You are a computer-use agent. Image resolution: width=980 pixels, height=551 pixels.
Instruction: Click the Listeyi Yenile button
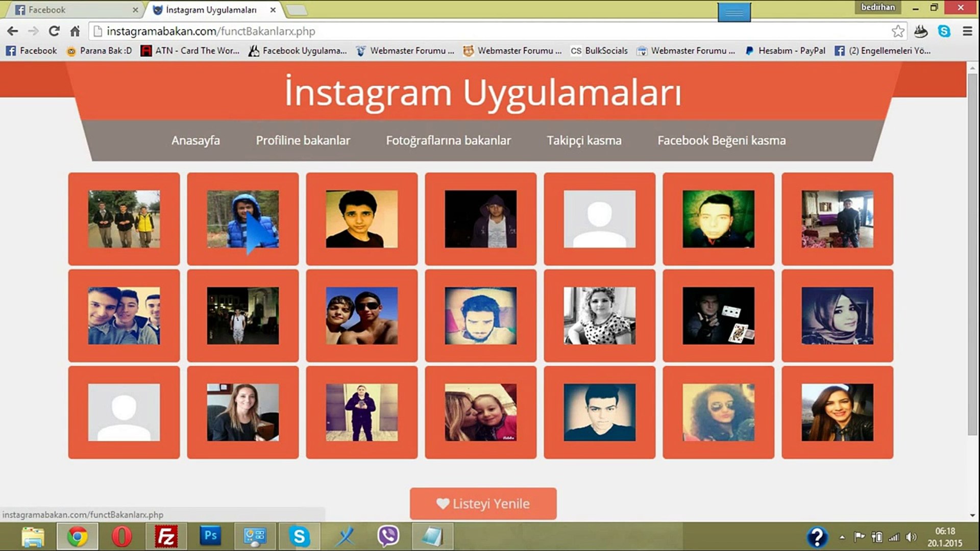(x=483, y=504)
